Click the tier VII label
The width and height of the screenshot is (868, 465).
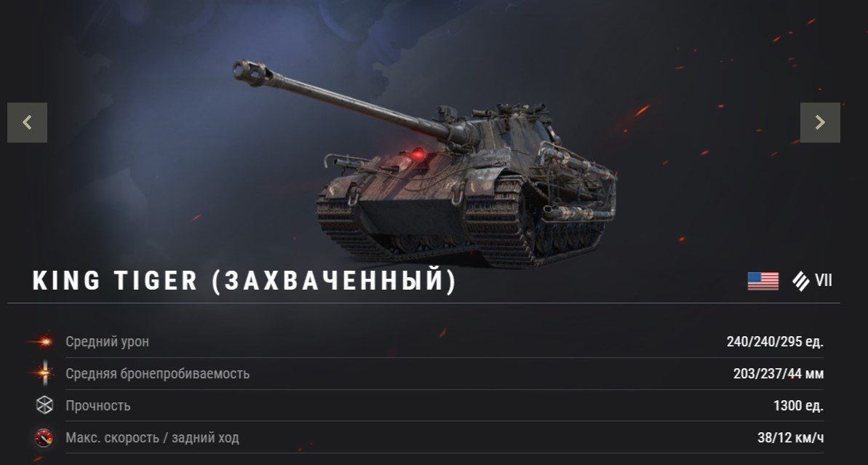click(824, 281)
